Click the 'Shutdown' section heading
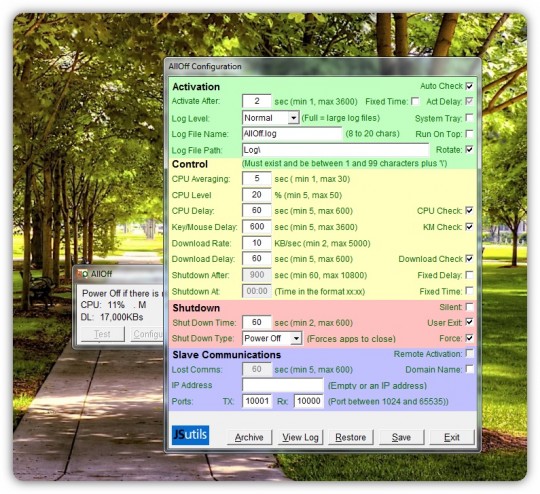The height and width of the screenshot is (494, 540). pyautogui.click(x=196, y=308)
